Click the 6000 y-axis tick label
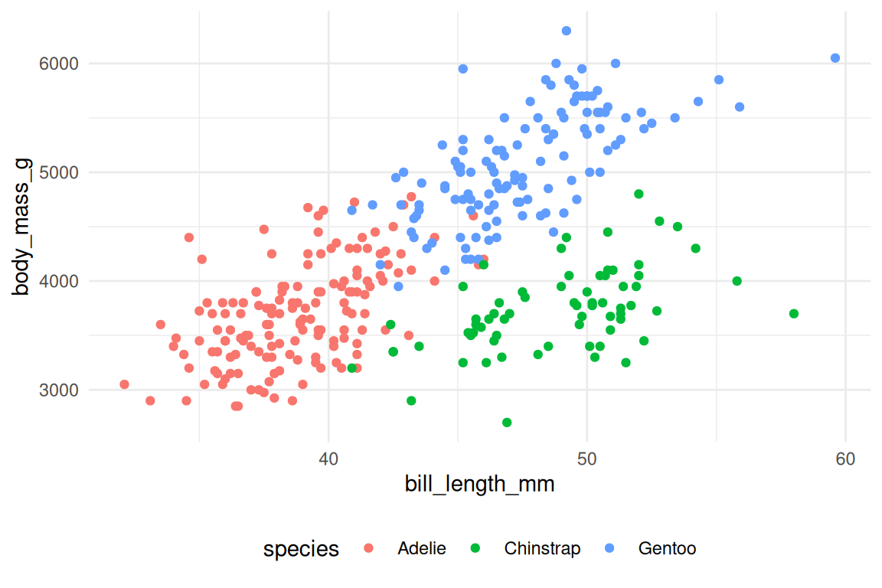Screen dimensions: 882x588 point(58,64)
